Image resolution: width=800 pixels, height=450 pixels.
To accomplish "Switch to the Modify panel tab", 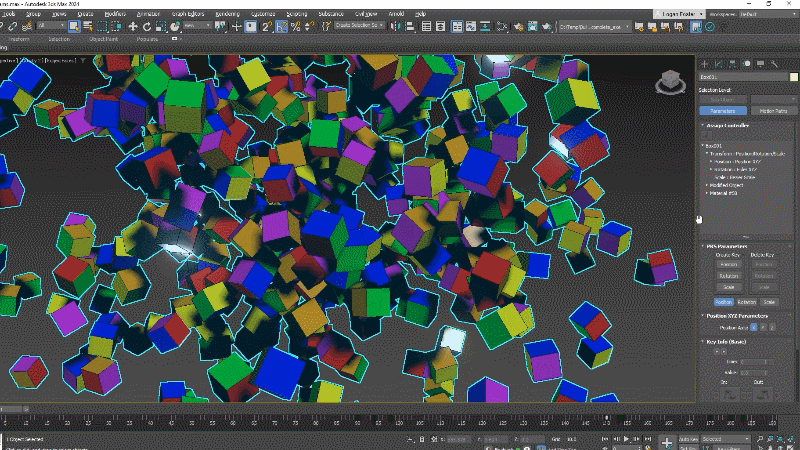I will point(718,63).
